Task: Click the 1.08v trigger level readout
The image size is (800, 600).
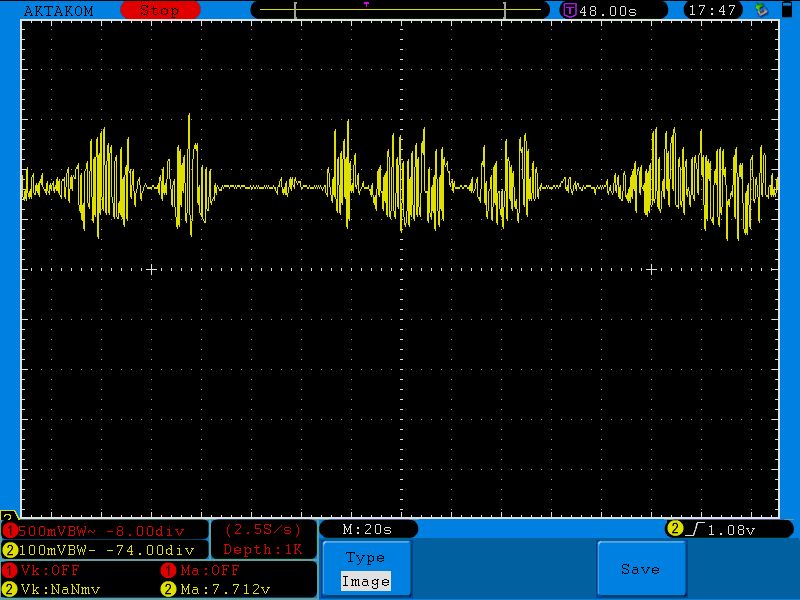Action: coord(731,531)
